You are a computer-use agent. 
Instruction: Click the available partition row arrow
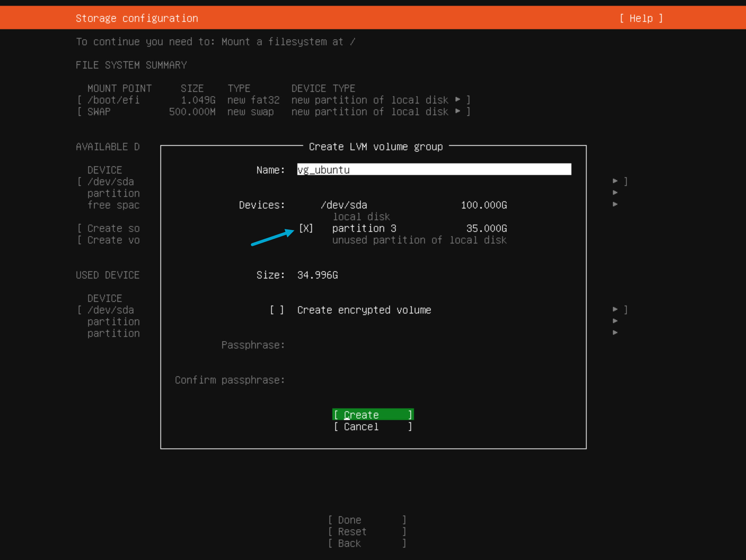615,193
